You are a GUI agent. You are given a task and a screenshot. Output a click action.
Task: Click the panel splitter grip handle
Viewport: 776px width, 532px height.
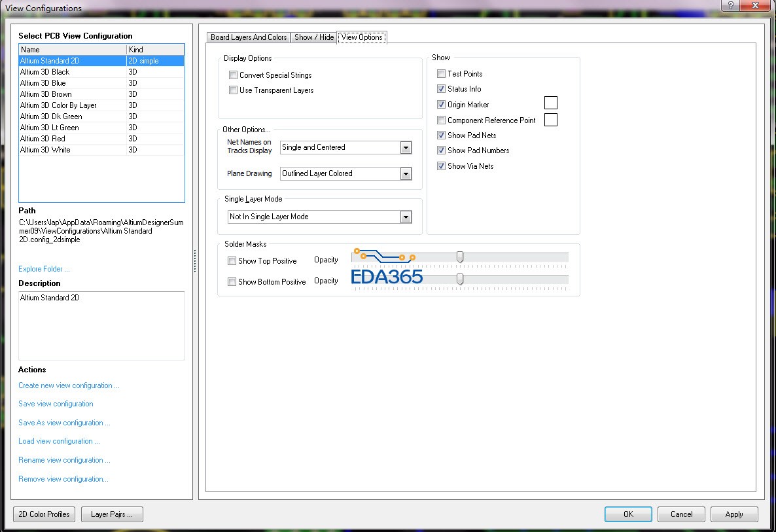point(195,261)
